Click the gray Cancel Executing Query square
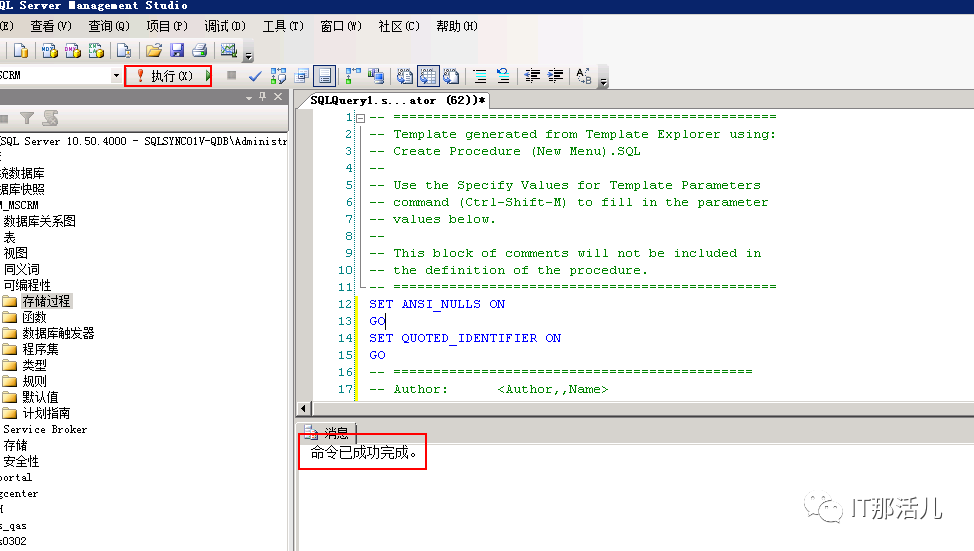Screen dimensions: 974x551 point(231,75)
